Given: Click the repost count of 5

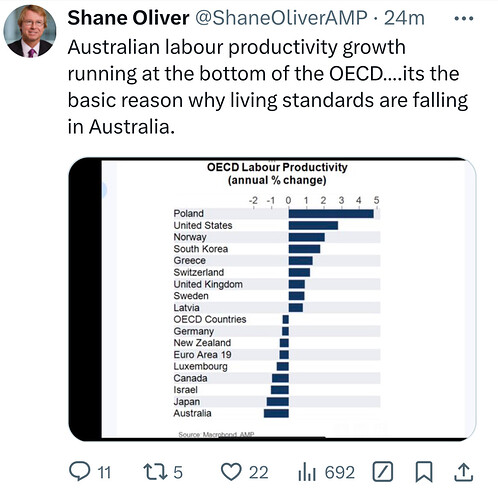Looking at the screenshot, I should click(178, 473).
